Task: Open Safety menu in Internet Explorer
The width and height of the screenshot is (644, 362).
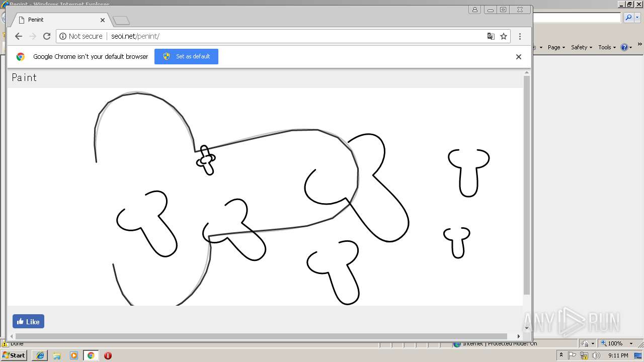Action: coord(582,47)
